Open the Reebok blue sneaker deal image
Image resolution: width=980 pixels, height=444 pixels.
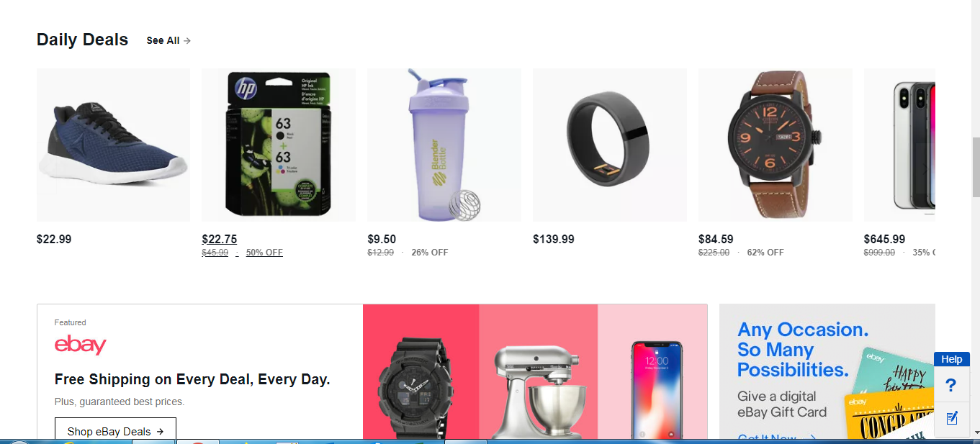tap(113, 145)
